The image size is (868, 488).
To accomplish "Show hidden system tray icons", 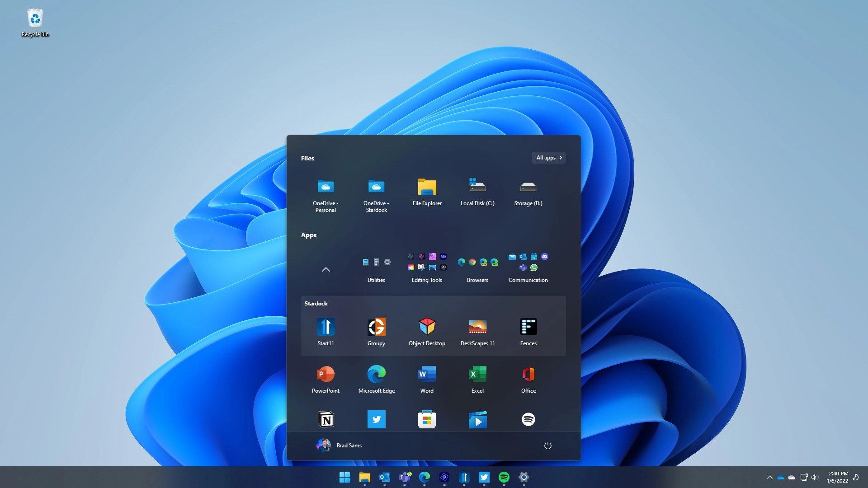I will pyautogui.click(x=769, y=477).
